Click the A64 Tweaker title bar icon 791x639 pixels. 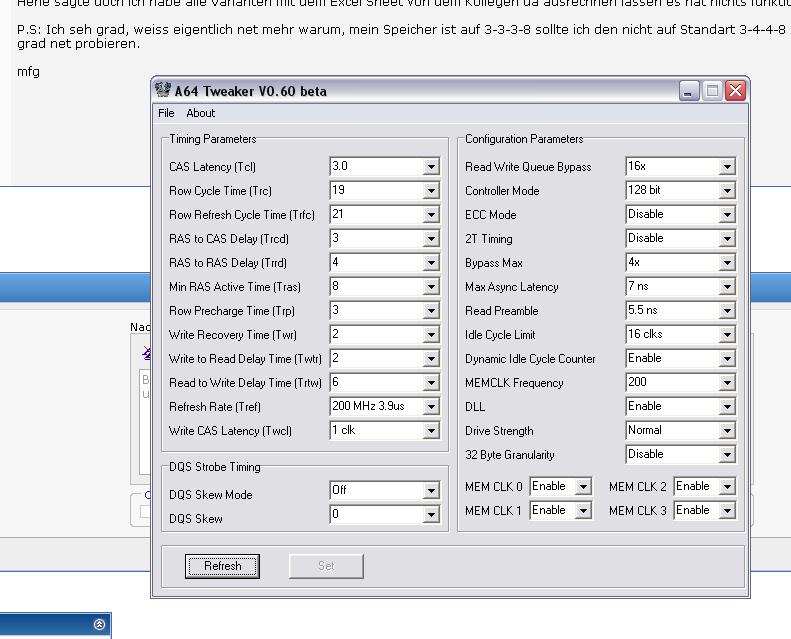[162, 90]
